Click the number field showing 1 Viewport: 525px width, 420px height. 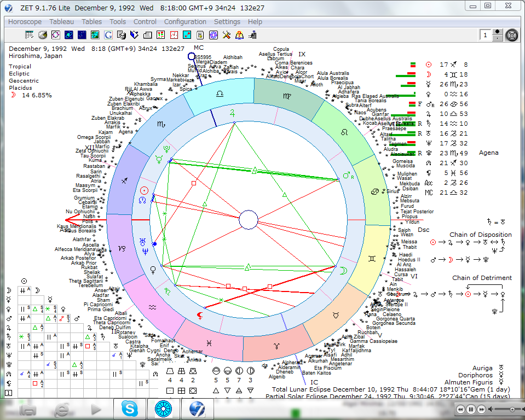click(486, 35)
